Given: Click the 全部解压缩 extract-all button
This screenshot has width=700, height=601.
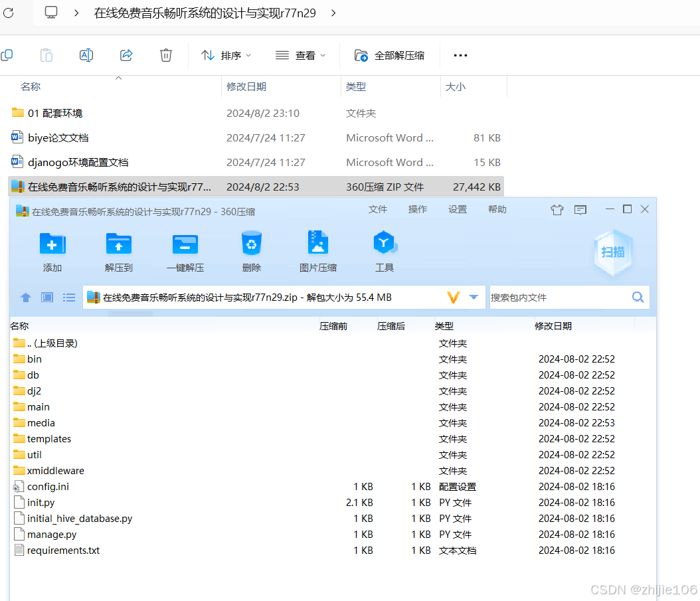Looking at the screenshot, I should coord(389,56).
